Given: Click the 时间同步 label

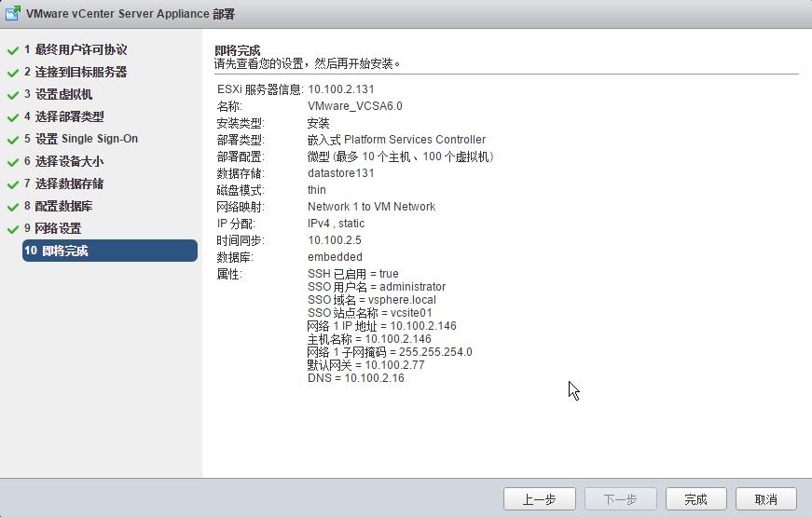Looking at the screenshot, I should point(241,240).
